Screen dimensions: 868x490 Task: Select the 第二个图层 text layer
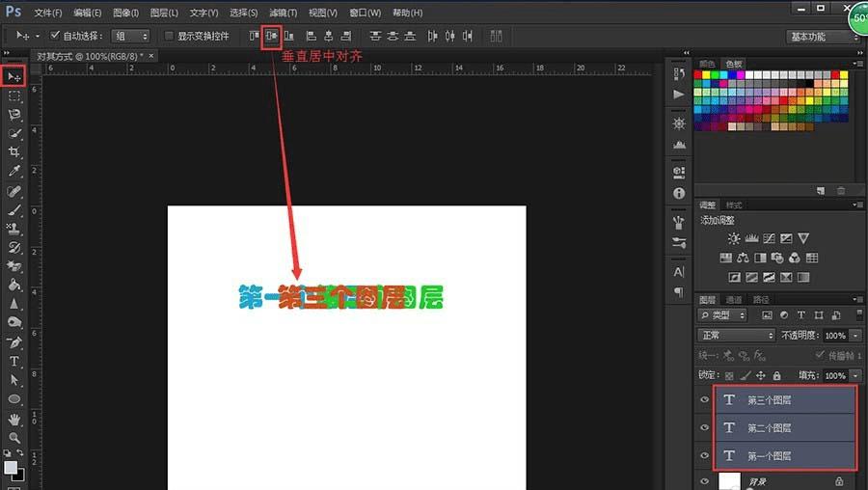(769, 427)
